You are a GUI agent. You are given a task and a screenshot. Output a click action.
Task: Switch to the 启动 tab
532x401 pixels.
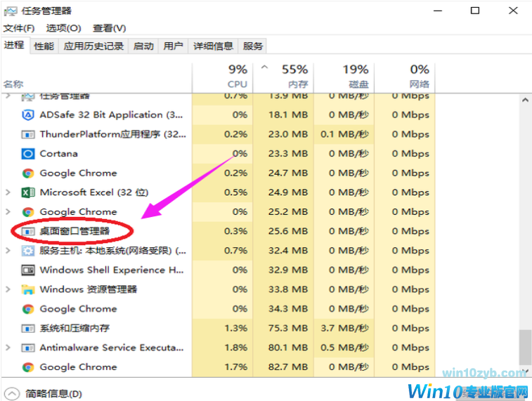[x=143, y=46]
